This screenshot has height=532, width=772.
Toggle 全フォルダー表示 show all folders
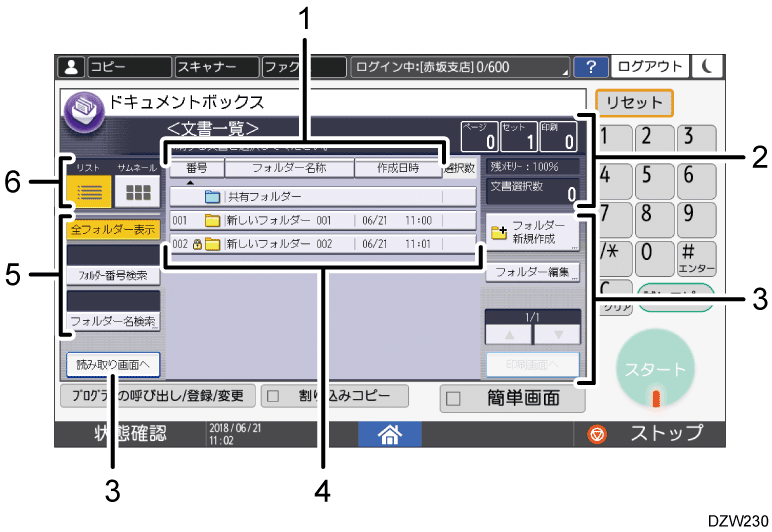pyautogui.click(x=112, y=229)
